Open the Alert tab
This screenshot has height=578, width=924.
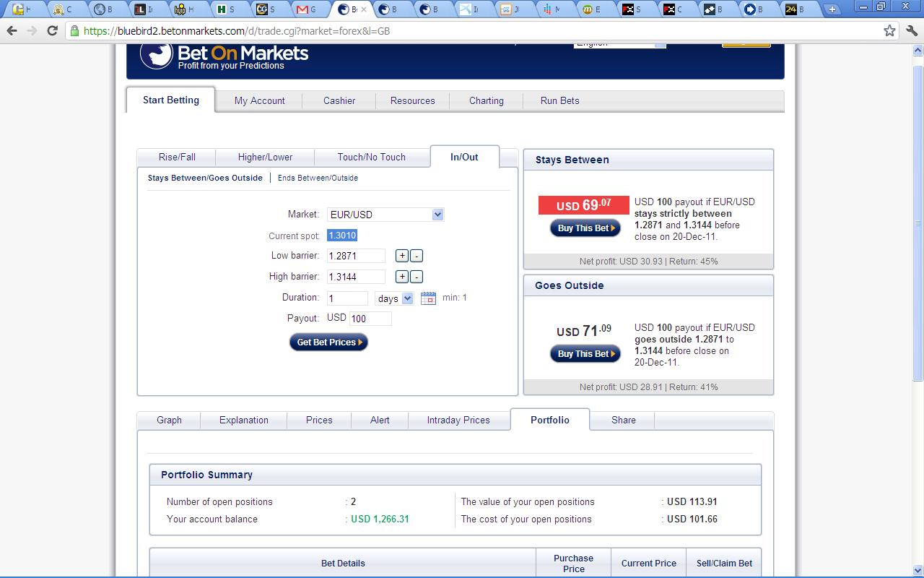pos(380,420)
